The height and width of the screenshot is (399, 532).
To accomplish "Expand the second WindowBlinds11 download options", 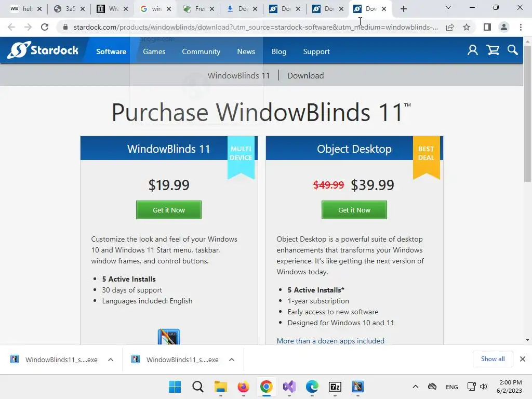I will click(x=232, y=360).
